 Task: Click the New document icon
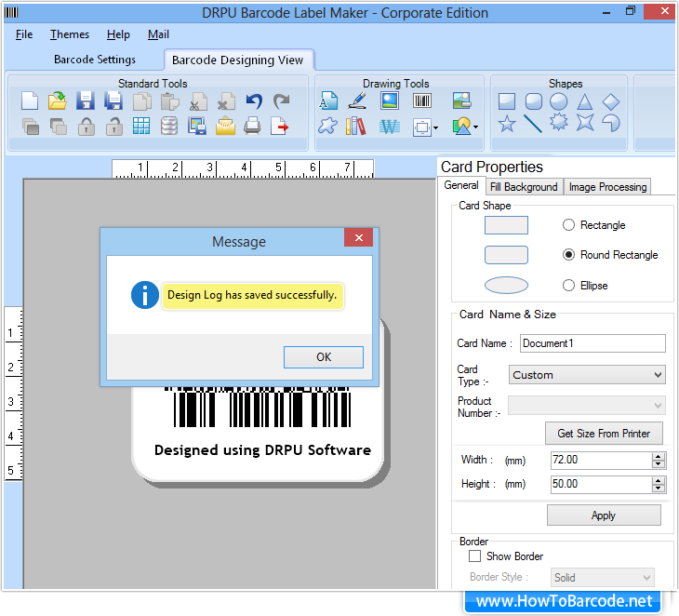coord(30,100)
